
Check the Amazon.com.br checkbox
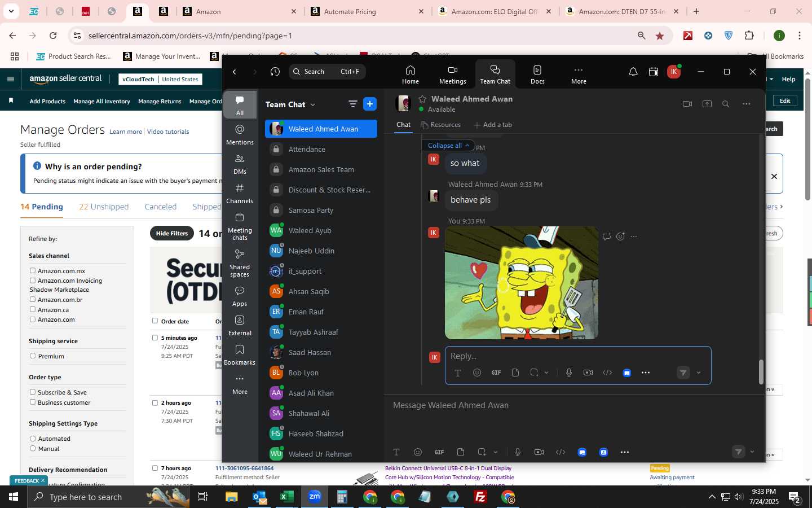(33, 300)
